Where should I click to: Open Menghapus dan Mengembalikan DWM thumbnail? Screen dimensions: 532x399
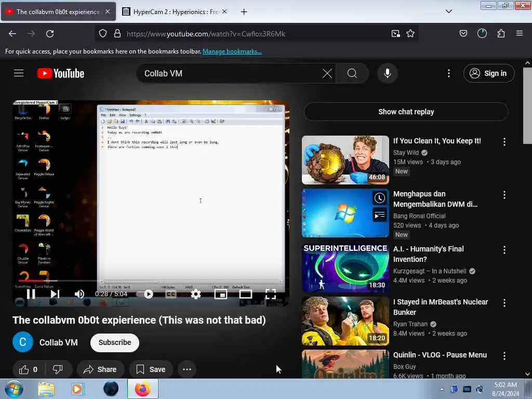tap(345, 213)
